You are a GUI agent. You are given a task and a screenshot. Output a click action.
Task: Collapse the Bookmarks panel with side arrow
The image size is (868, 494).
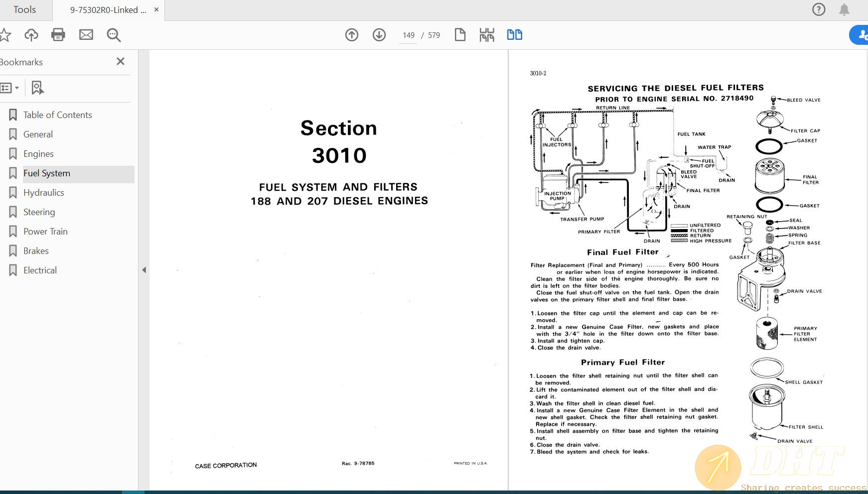(144, 269)
